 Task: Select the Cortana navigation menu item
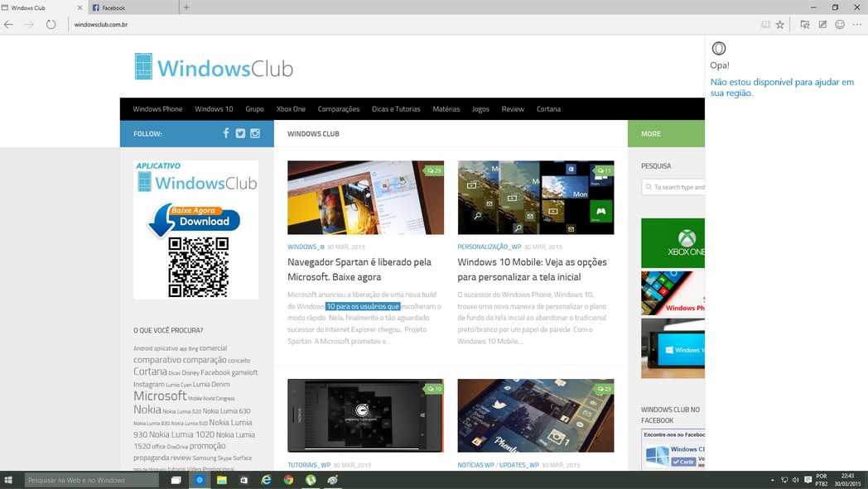pos(548,109)
